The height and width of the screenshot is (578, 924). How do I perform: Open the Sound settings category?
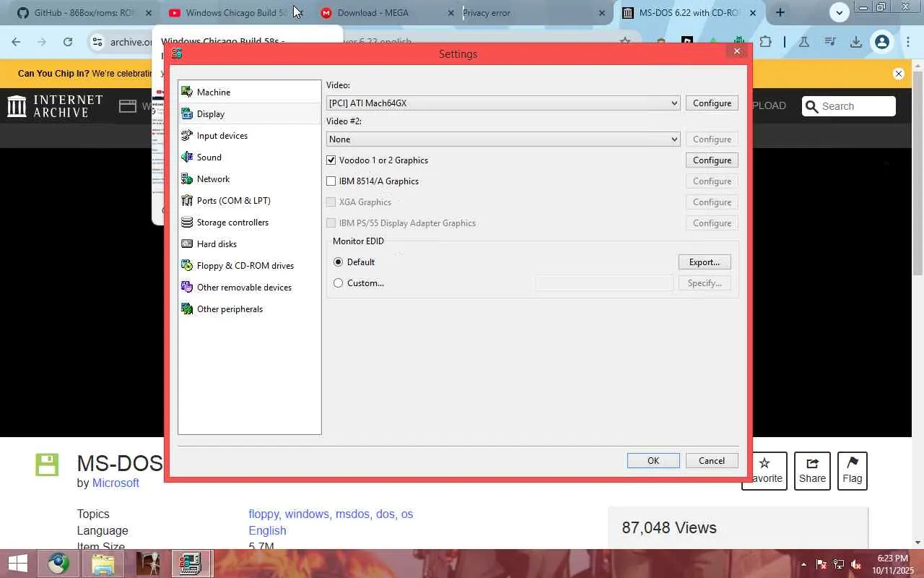click(249, 157)
